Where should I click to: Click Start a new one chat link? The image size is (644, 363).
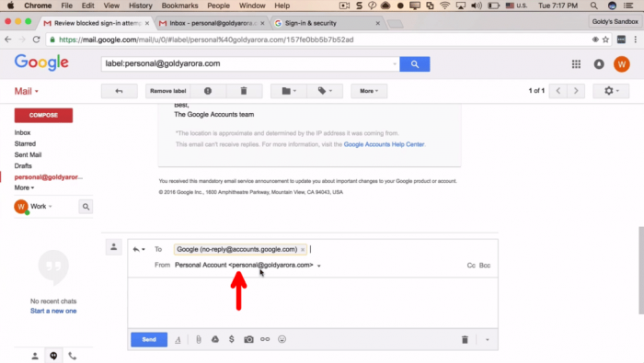click(x=53, y=311)
